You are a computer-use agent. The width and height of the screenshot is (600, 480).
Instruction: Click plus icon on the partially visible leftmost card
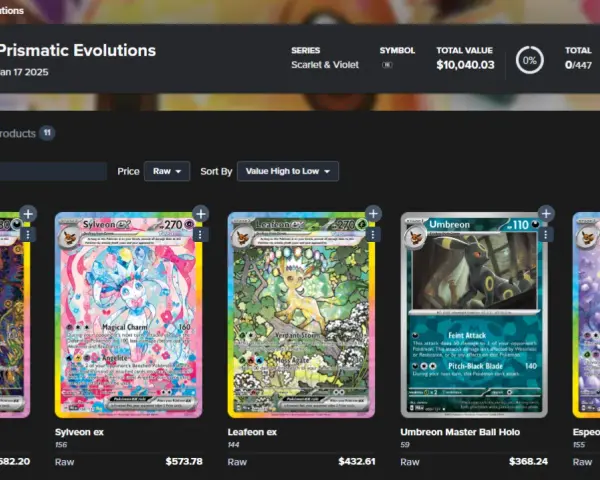28,214
